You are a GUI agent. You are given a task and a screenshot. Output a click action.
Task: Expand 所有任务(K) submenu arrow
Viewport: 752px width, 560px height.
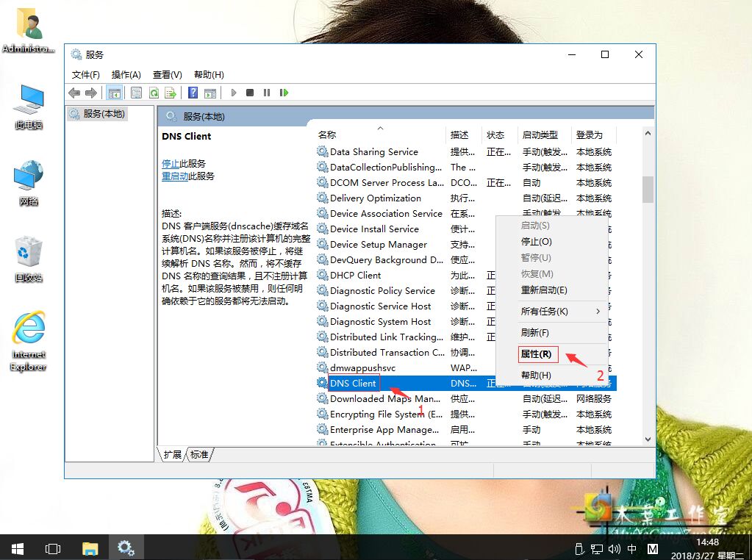click(598, 311)
